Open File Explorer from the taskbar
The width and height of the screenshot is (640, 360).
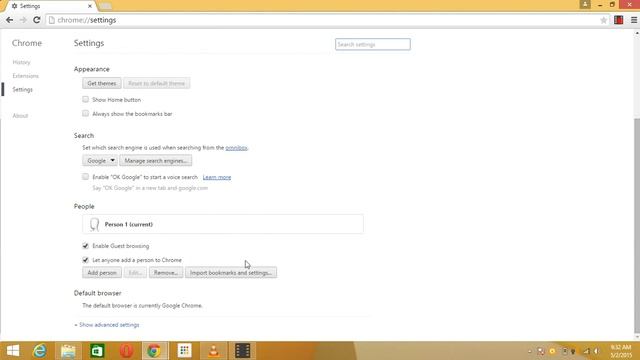[x=68, y=351]
